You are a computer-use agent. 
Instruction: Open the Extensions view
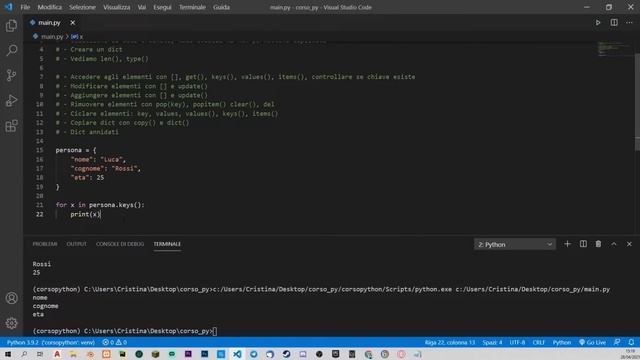[x=11, y=126]
